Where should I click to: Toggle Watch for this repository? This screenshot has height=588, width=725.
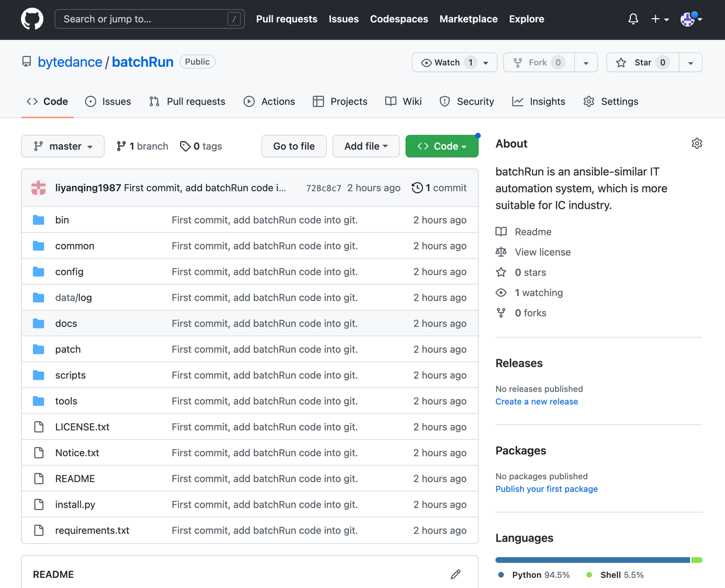coord(447,62)
